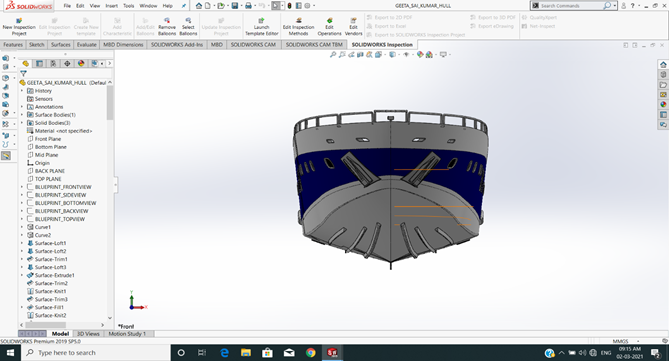Click the taskbar search box
The image size is (669, 361).
pos(96,352)
